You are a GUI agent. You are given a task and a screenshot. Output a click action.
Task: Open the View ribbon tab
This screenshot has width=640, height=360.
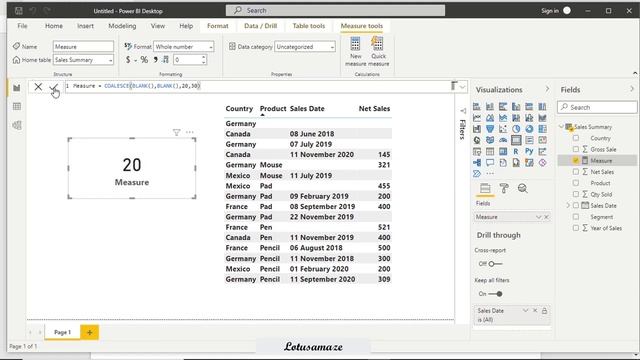[x=158, y=26]
